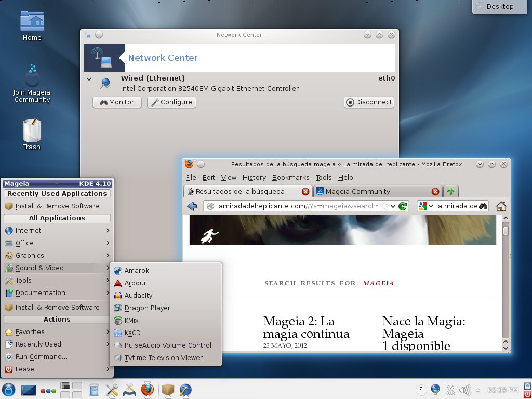532x399 pixels.
Task: Open Dragon Player from submenu
Action: click(x=166, y=308)
